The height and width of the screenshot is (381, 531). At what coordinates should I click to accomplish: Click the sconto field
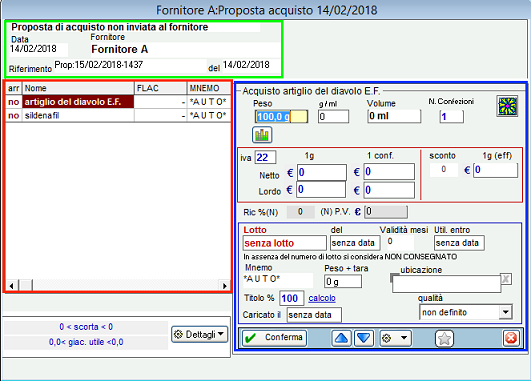(x=444, y=169)
